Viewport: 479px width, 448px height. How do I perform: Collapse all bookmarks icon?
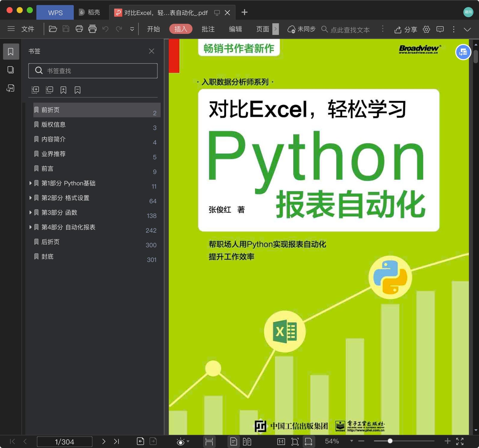pos(49,90)
